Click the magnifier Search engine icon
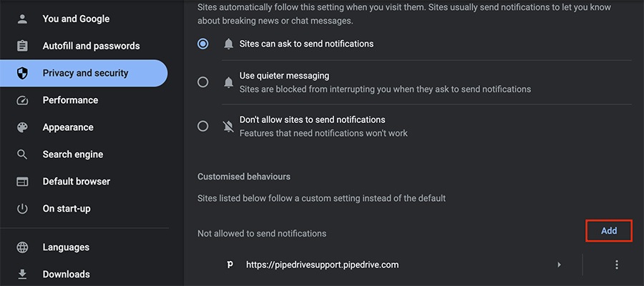Screen dimensions: 644x286 (x=22, y=154)
